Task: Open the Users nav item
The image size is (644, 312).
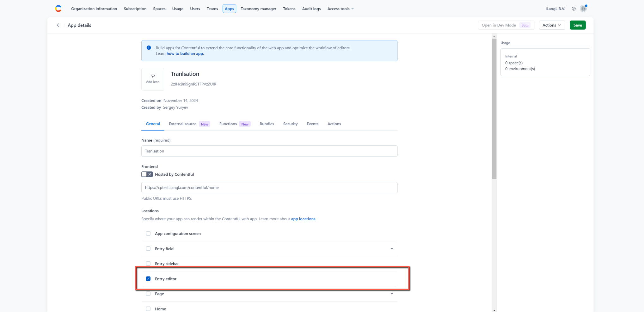Action: click(x=195, y=9)
